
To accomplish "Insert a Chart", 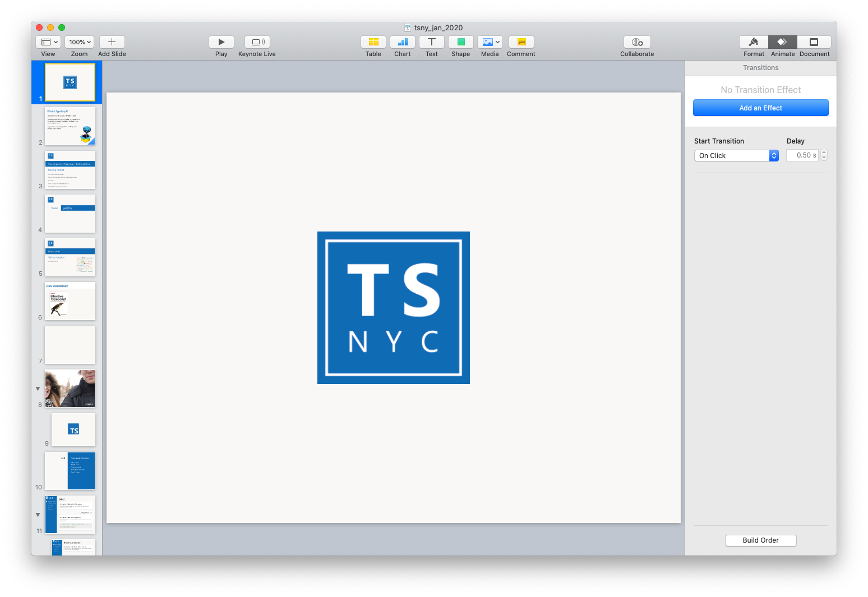I will (403, 42).
